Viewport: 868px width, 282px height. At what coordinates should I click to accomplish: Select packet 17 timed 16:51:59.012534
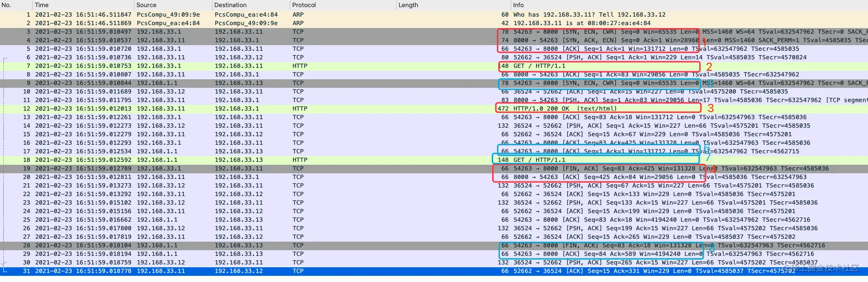pyautogui.click(x=434, y=151)
